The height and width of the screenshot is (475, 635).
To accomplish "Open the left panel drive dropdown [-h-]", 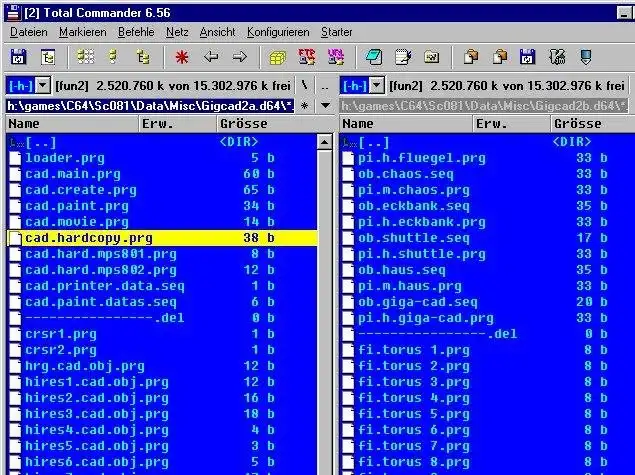I will 43,85.
